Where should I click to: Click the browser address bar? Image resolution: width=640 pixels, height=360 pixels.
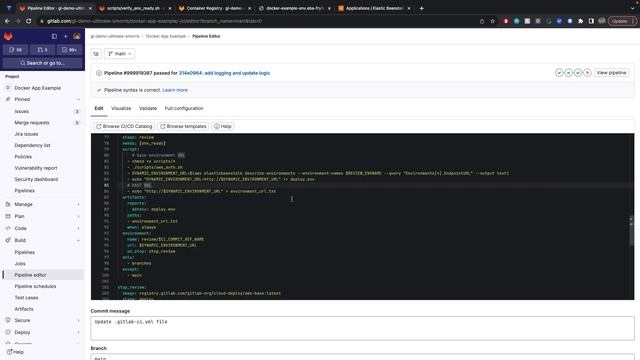point(261,21)
